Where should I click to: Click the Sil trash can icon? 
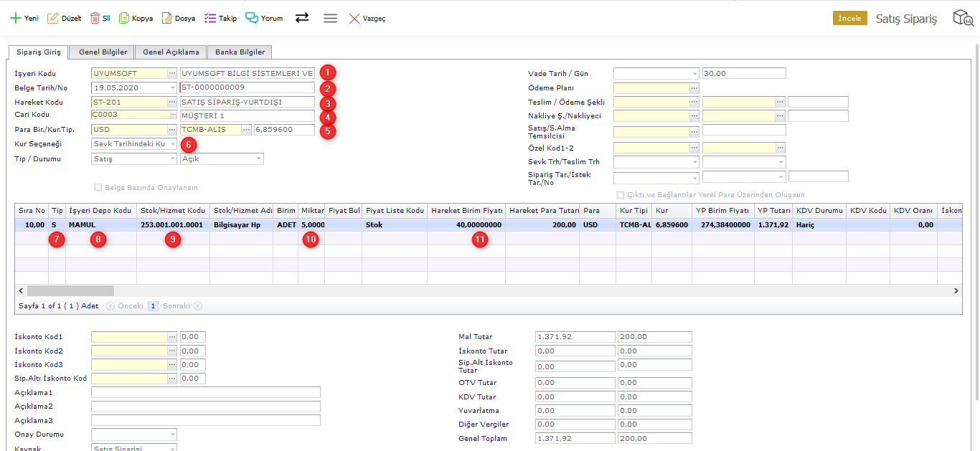[x=95, y=18]
